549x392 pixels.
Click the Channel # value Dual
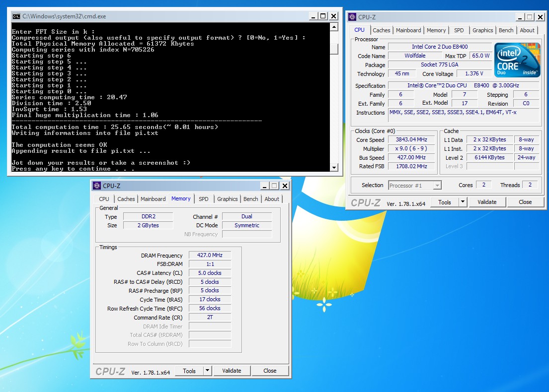[x=247, y=216]
